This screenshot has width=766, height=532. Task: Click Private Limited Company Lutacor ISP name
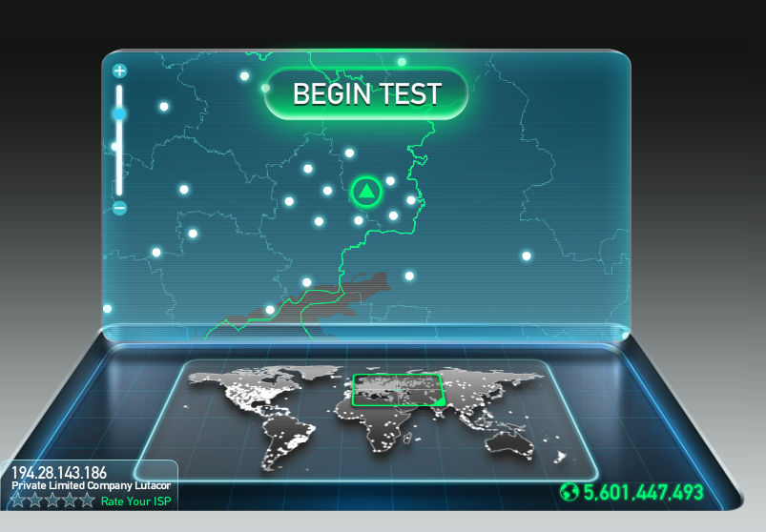click(x=91, y=485)
